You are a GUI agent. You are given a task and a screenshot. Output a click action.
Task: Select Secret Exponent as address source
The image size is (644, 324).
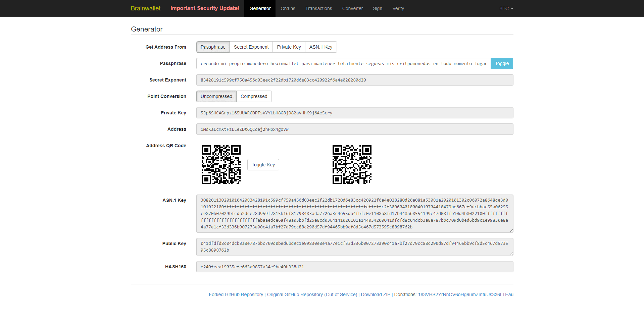click(251, 47)
